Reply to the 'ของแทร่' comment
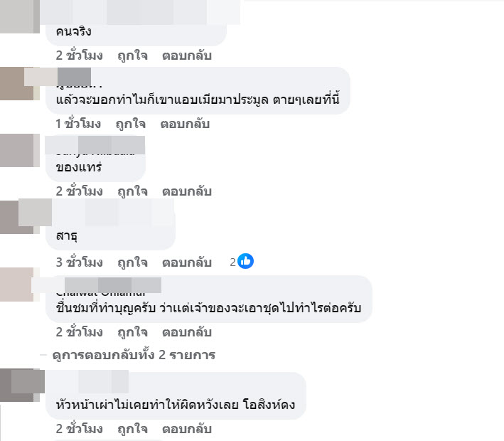504x441 pixels. (187, 191)
